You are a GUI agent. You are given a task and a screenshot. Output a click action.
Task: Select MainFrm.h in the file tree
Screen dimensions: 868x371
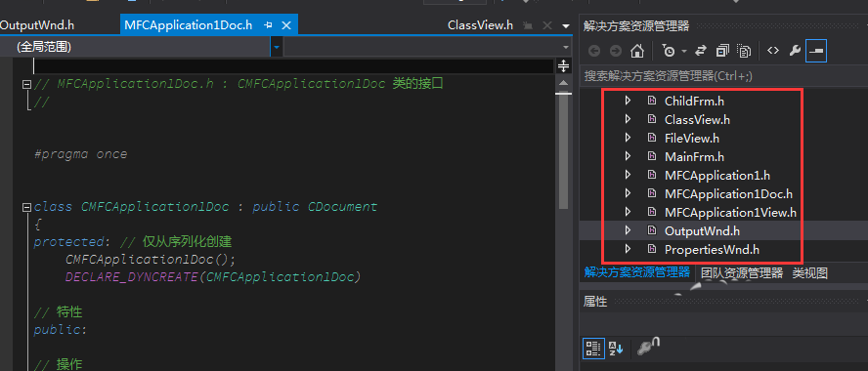pyautogui.click(x=694, y=157)
